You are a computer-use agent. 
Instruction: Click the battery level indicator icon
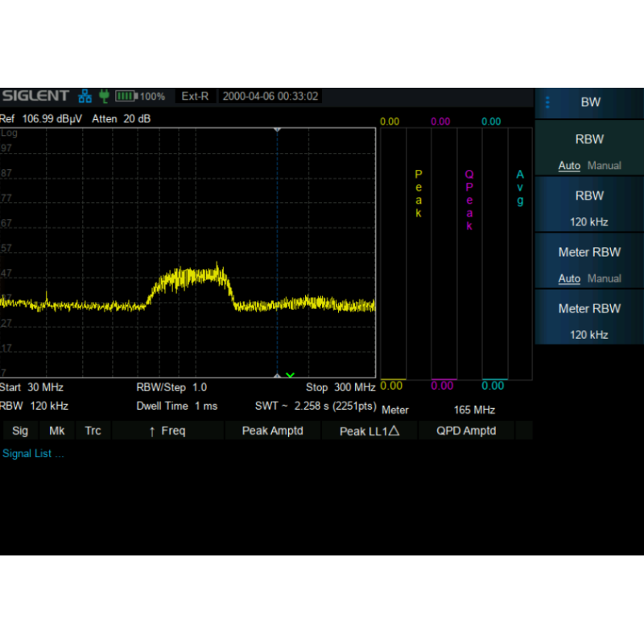click(x=126, y=97)
